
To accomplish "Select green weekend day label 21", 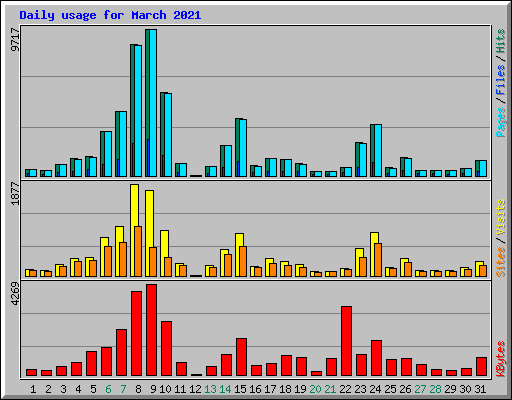I will click(330, 389).
